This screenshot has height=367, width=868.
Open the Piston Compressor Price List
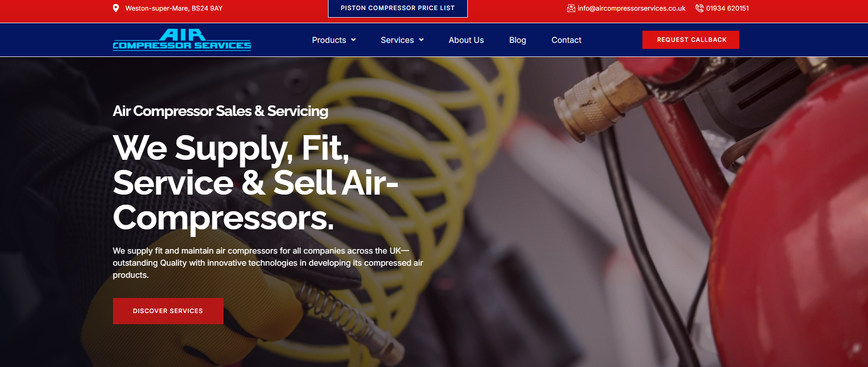(398, 9)
